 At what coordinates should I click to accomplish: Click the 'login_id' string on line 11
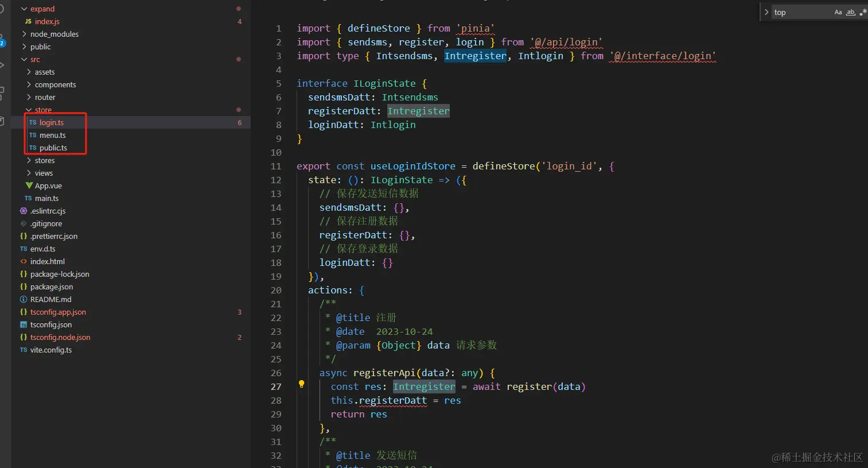569,166
